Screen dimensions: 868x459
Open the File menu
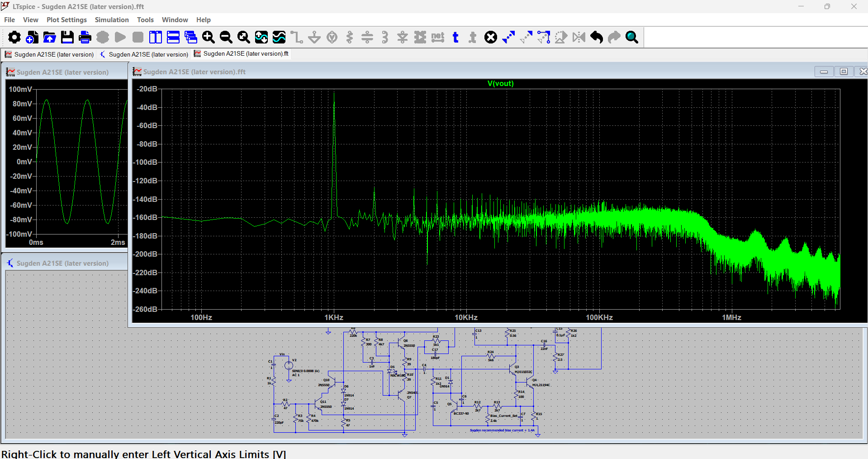pos(9,20)
